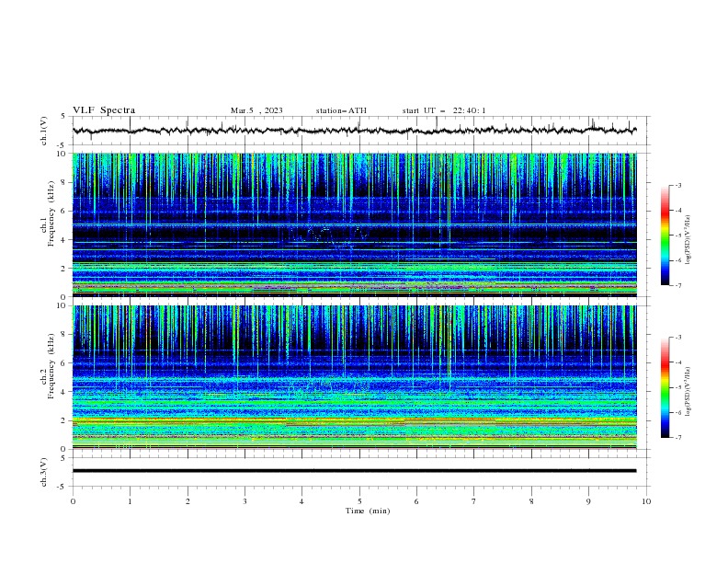Click the "10" tick on the Time axis

(646, 501)
